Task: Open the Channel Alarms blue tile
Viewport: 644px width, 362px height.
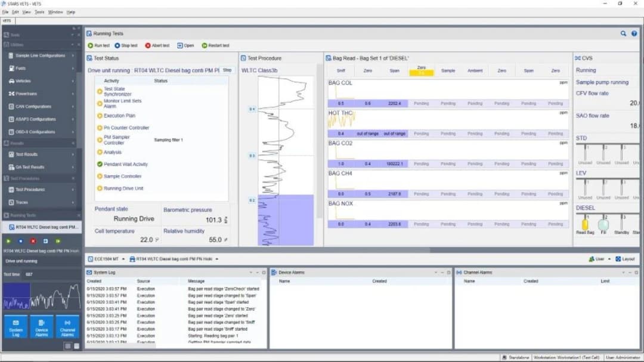Action: point(67,327)
